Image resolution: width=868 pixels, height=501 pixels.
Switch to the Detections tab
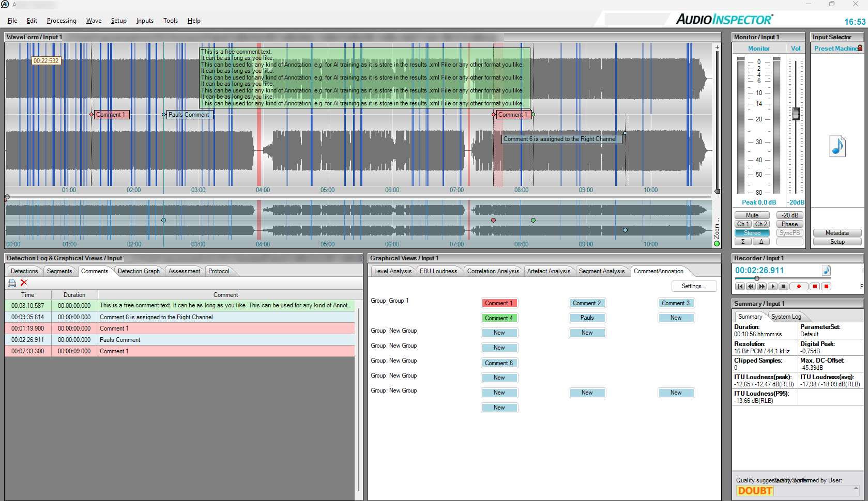pos(24,271)
